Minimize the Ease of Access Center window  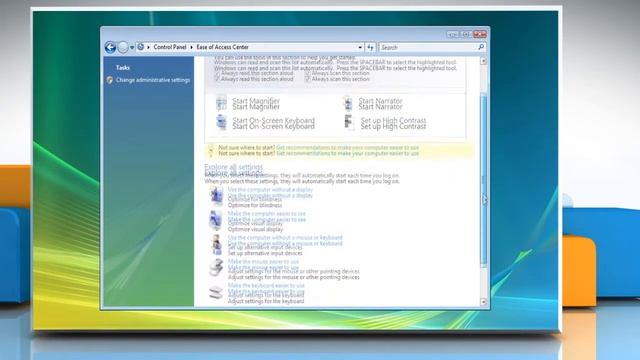point(452,34)
